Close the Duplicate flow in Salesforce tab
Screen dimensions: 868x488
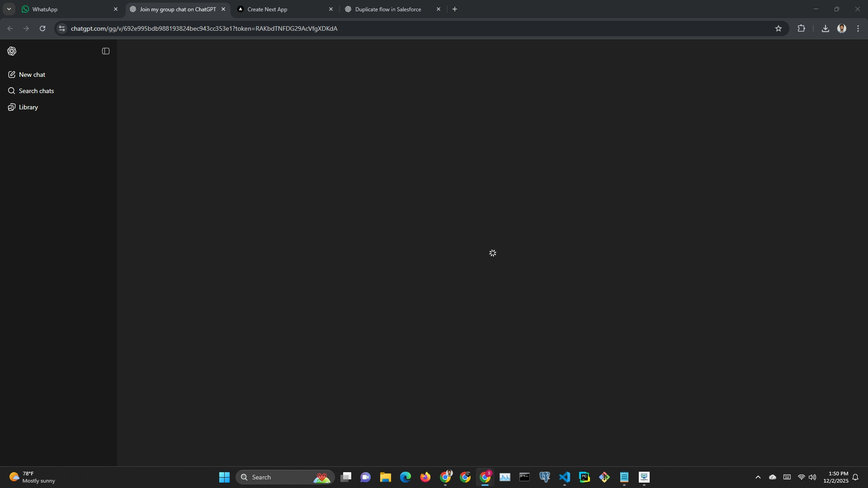pyautogui.click(x=438, y=9)
